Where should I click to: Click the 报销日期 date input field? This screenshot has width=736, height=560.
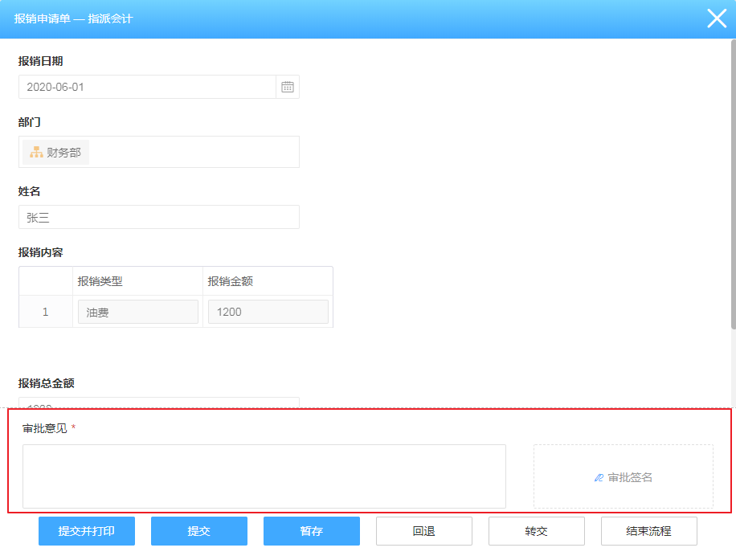point(147,87)
